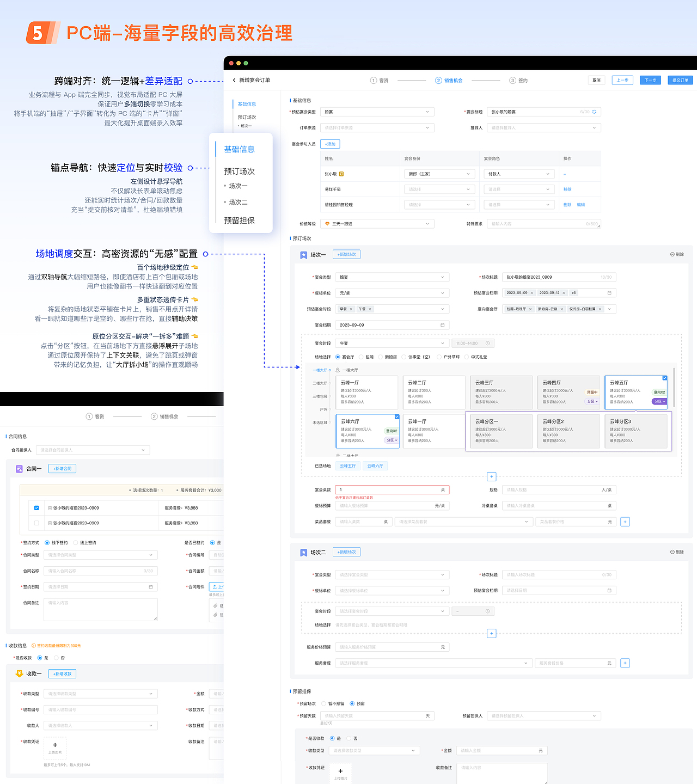Click 移除 in the 易烊千玺 row
This screenshot has height=784, width=697.
(567, 189)
